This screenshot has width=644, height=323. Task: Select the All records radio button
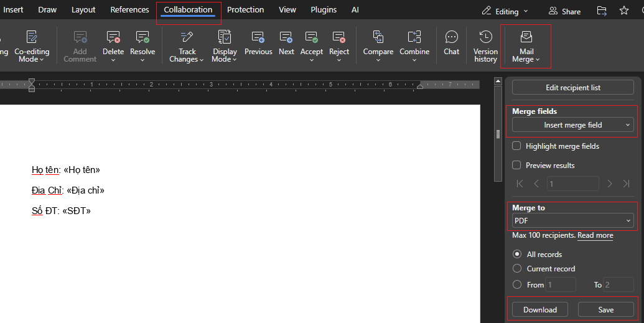click(x=517, y=254)
